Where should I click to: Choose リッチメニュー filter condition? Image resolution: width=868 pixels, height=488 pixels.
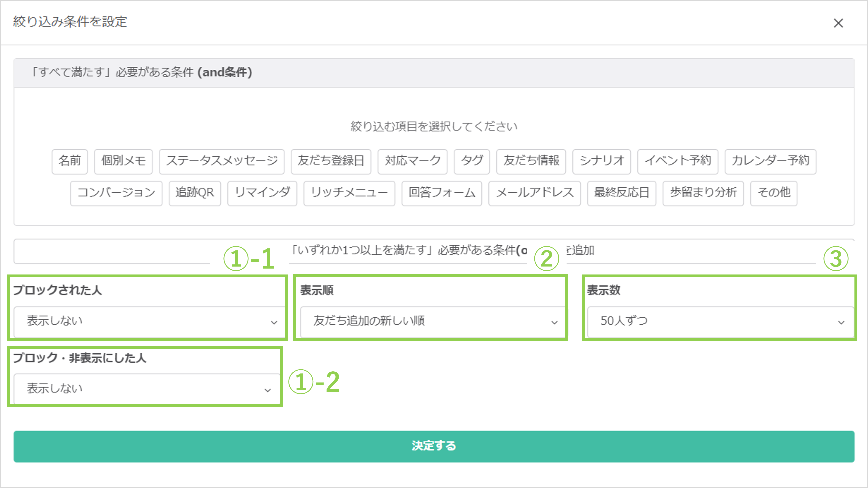(349, 193)
